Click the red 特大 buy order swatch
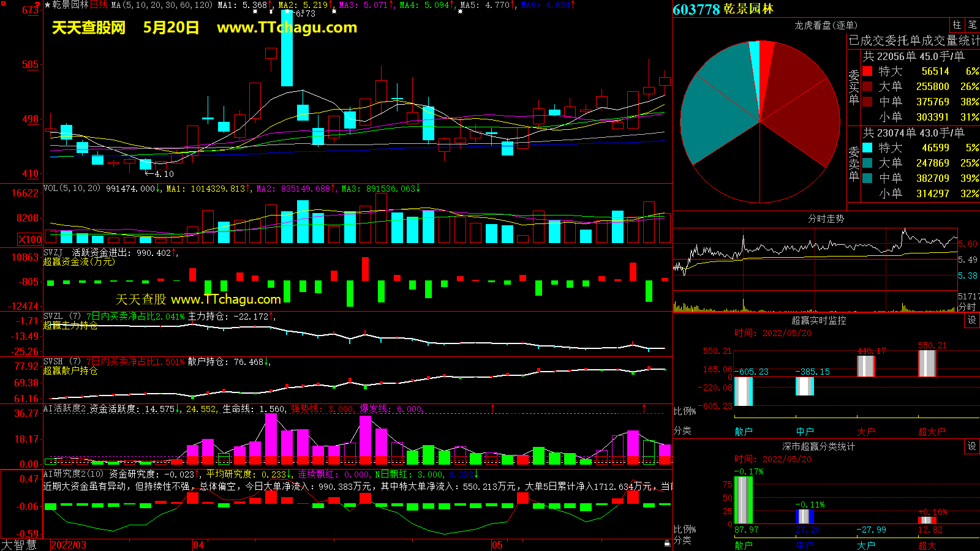 (867, 71)
